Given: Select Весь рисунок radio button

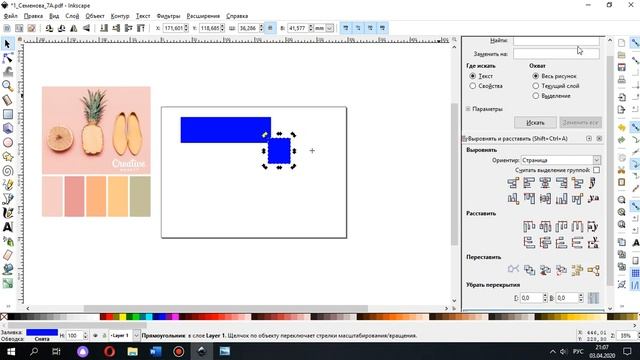Looking at the screenshot, I should point(536,76).
